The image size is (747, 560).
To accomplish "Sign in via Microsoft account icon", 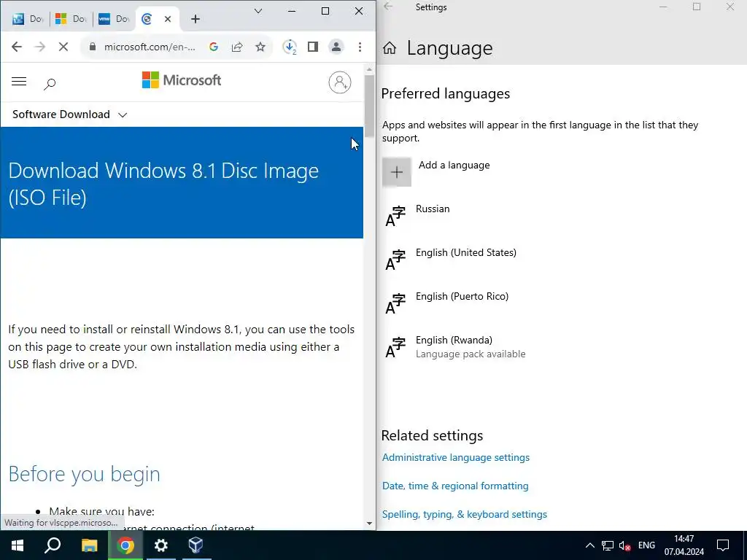I will pyautogui.click(x=340, y=82).
